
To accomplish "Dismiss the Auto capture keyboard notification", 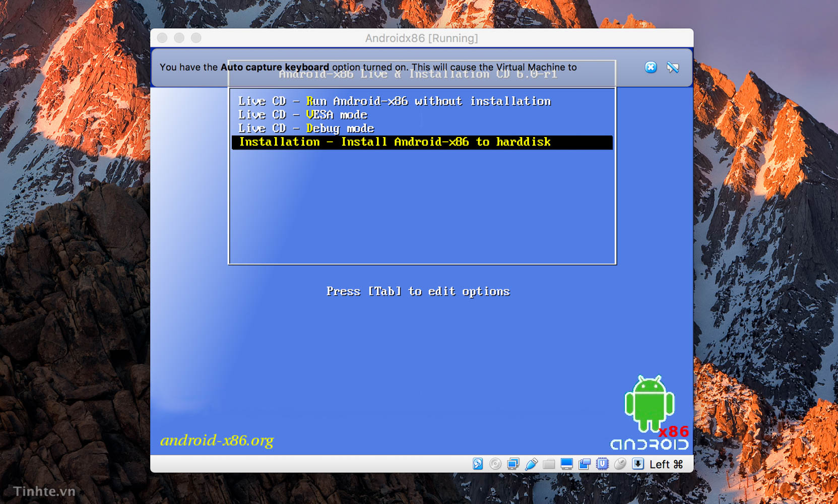I will (x=651, y=67).
